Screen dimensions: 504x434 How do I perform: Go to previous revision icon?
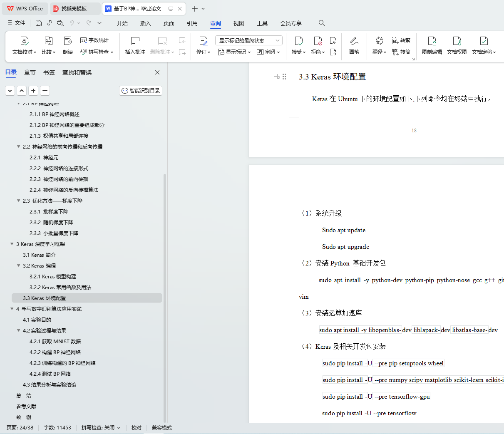pyautogui.click(x=333, y=40)
